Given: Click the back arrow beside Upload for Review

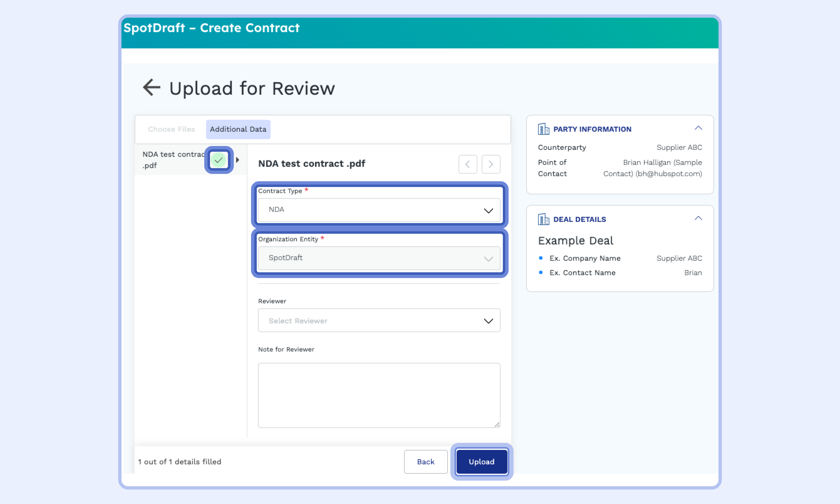Looking at the screenshot, I should pyautogui.click(x=152, y=88).
